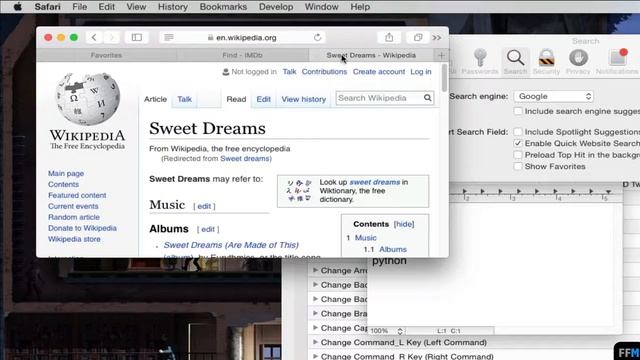This screenshot has width=640, height=360.
Task: Open the Contributions link
Action: (x=324, y=72)
